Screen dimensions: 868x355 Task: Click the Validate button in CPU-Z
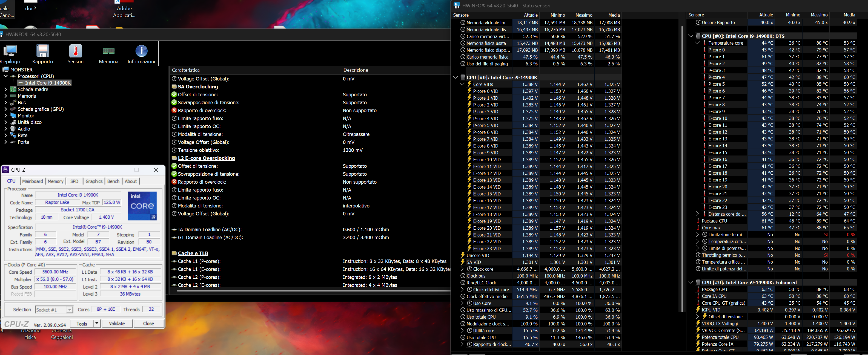pos(117,324)
